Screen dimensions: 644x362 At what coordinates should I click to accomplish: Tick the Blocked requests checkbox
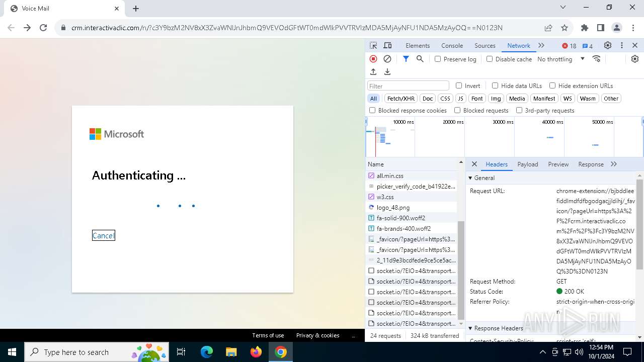pos(457,110)
